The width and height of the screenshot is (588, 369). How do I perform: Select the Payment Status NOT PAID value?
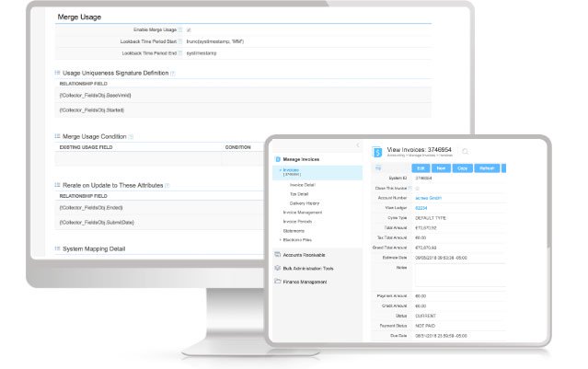click(x=425, y=326)
